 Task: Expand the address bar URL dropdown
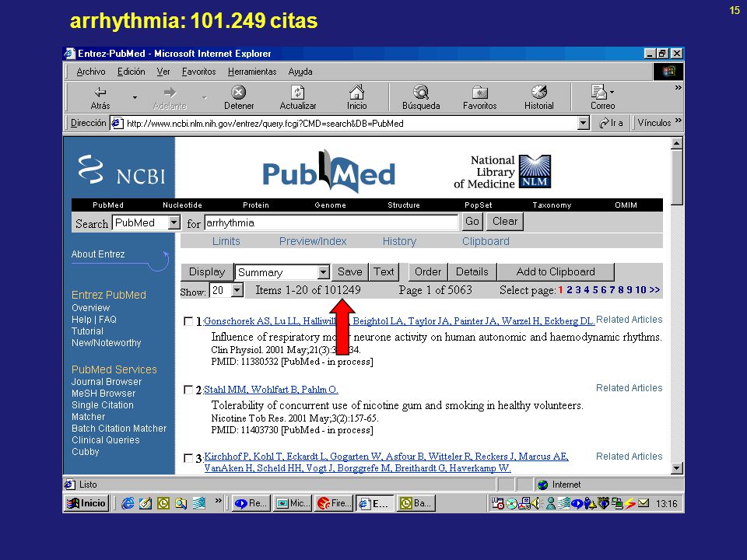[583, 123]
